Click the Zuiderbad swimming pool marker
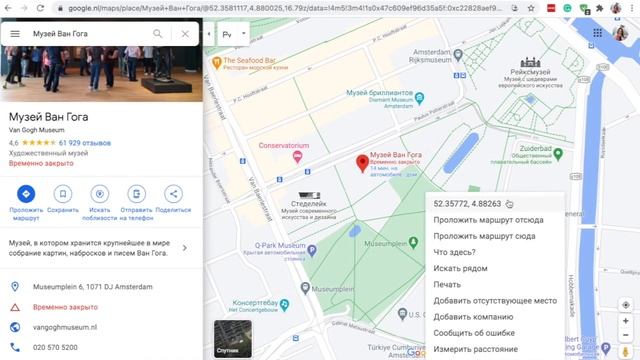 [x=558, y=154]
